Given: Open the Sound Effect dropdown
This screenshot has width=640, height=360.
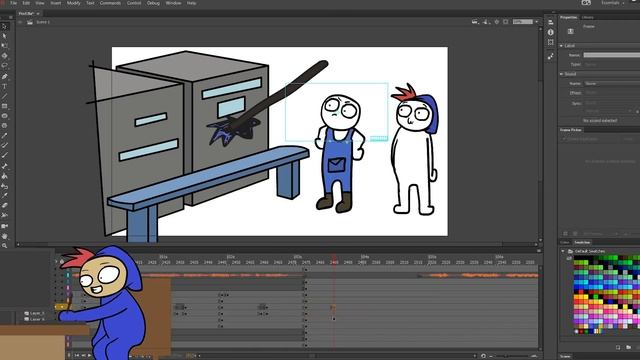Looking at the screenshot, I should [611, 93].
